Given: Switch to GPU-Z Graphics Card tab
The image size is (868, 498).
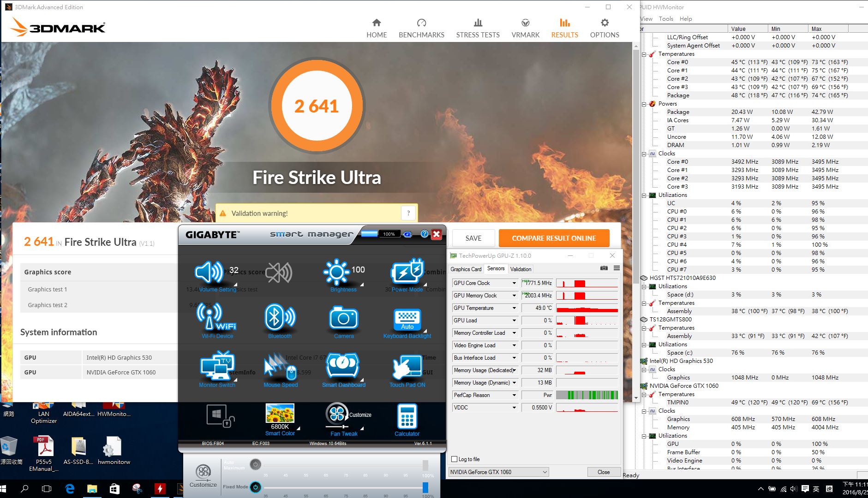Looking at the screenshot, I should (466, 269).
